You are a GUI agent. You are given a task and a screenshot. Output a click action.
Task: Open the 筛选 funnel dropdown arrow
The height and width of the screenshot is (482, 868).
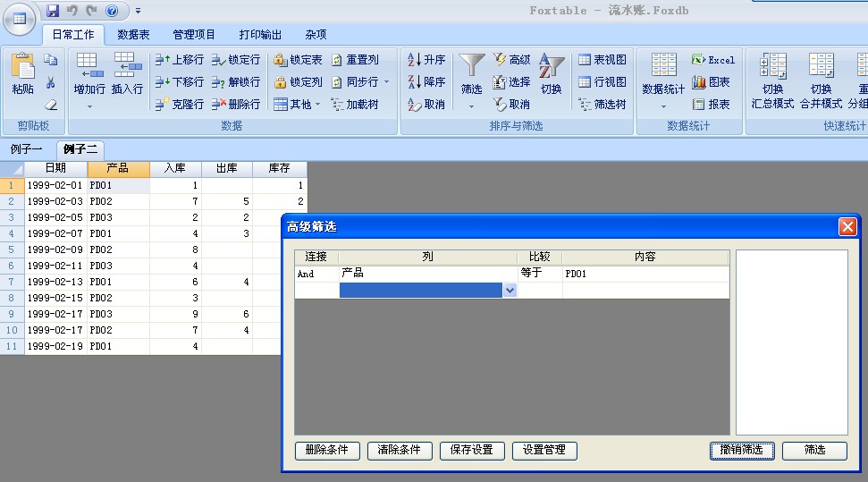472,106
